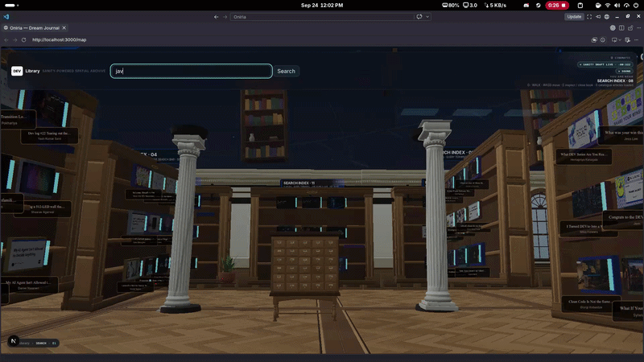Close the Oniria — Dream Journal tab

click(x=64, y=28)
